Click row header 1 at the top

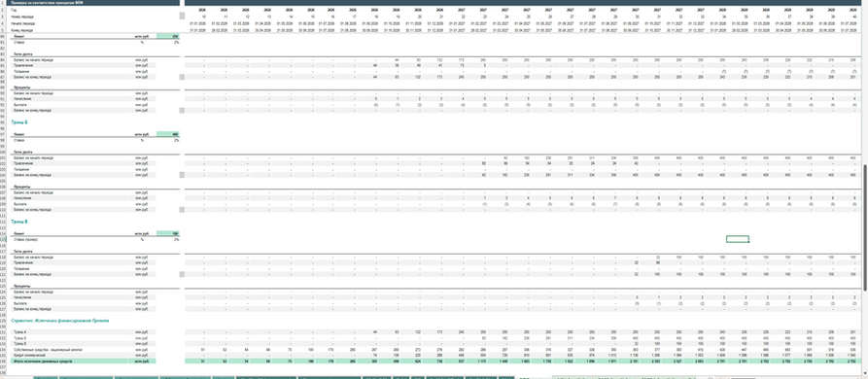click(2, 3)
